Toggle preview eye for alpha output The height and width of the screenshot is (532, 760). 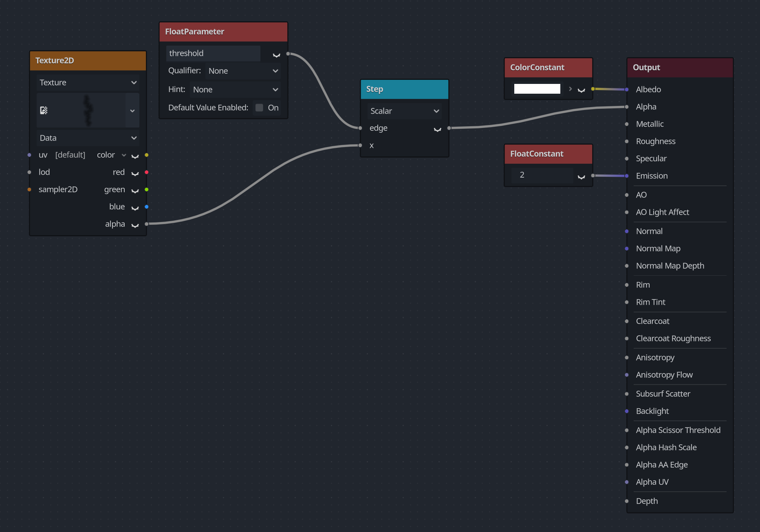[135, 225]
